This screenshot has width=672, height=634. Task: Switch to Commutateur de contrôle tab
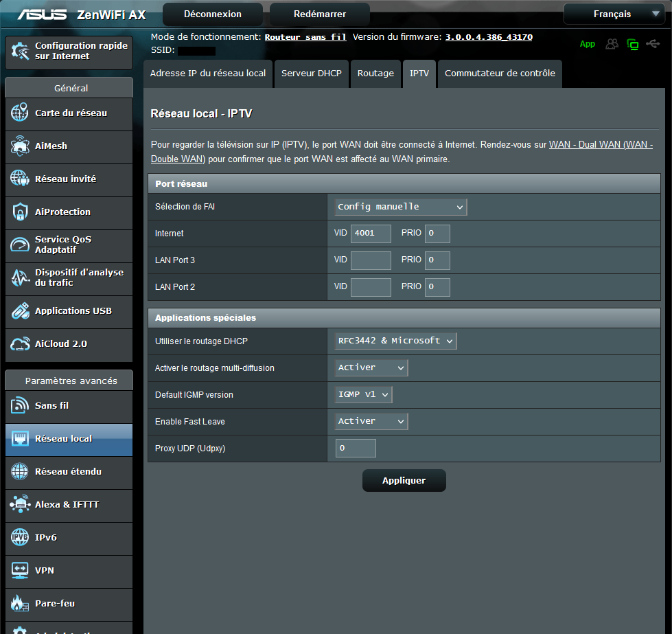click(x=500, y=73)
